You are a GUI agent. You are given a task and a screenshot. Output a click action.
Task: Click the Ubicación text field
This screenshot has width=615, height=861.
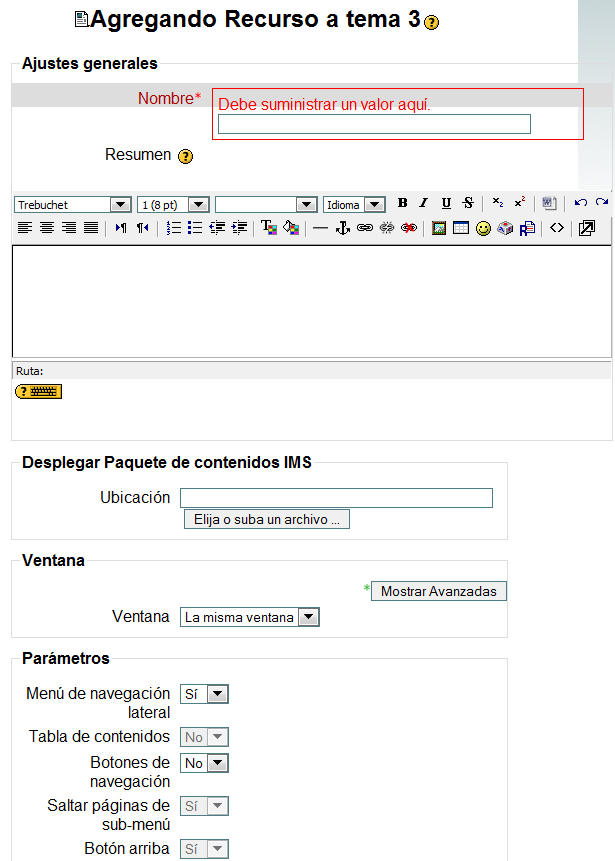pos(336,498)
